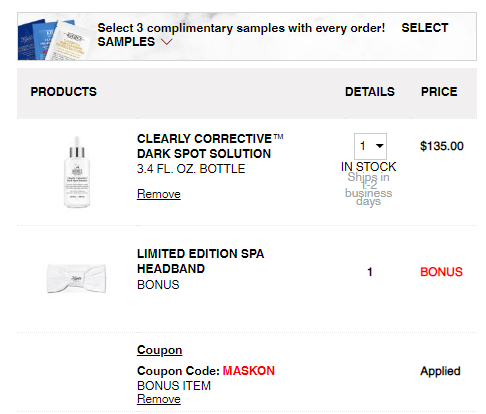Viewport: 486px width, 414px height.
Task: Open the Spa Headband product image
Action: click(x=77, y=279)
